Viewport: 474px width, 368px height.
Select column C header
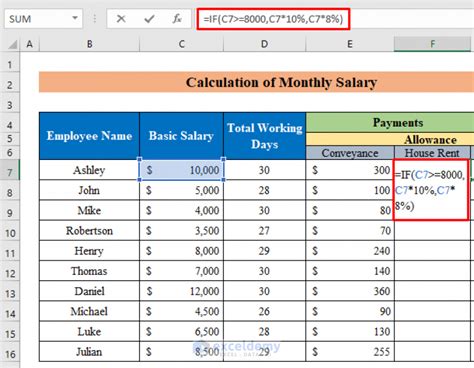[181, 44]
